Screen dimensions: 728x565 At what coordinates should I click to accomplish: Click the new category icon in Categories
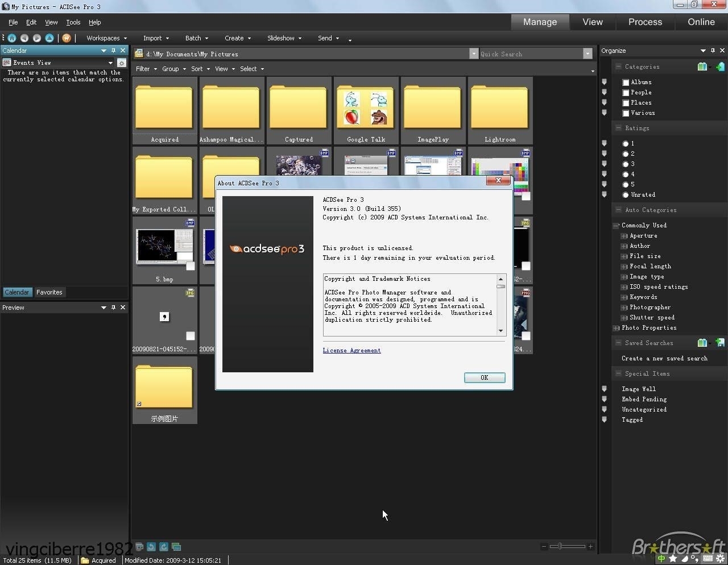tap(720, 67)
